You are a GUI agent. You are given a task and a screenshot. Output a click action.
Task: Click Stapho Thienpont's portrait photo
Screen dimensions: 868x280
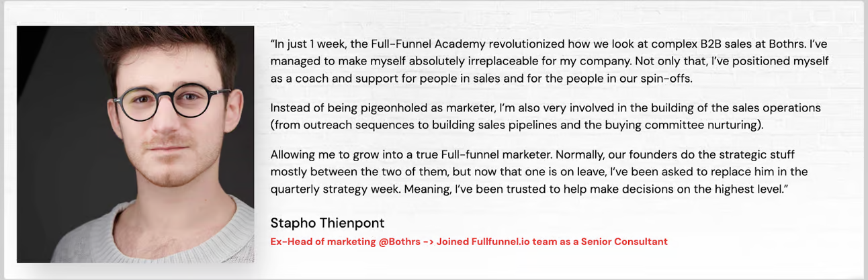pos(135,144)
